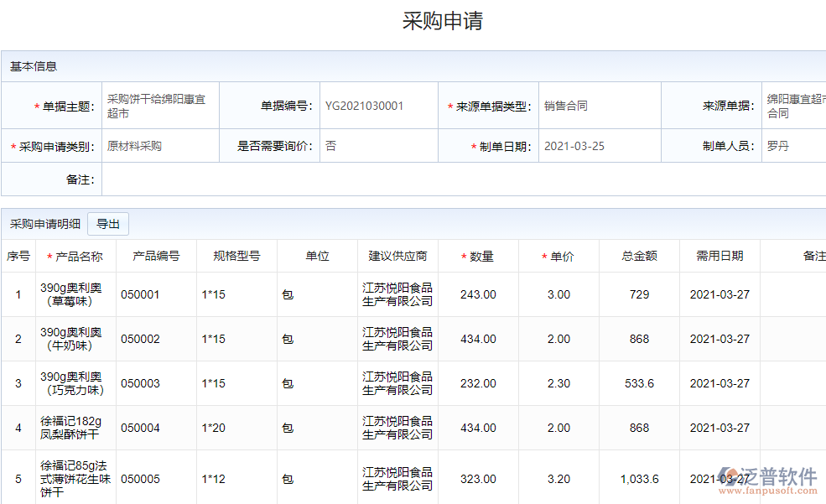Select row 1 product 390g奥利奥(草莓味)

[71, 294]
